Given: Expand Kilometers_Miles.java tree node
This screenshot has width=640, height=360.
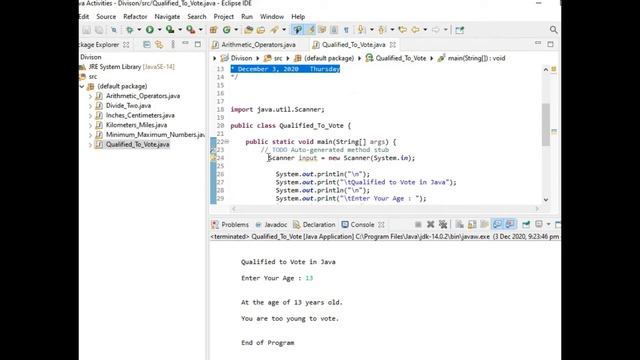Looking at the screenshot, I should [x=90, y=125].
